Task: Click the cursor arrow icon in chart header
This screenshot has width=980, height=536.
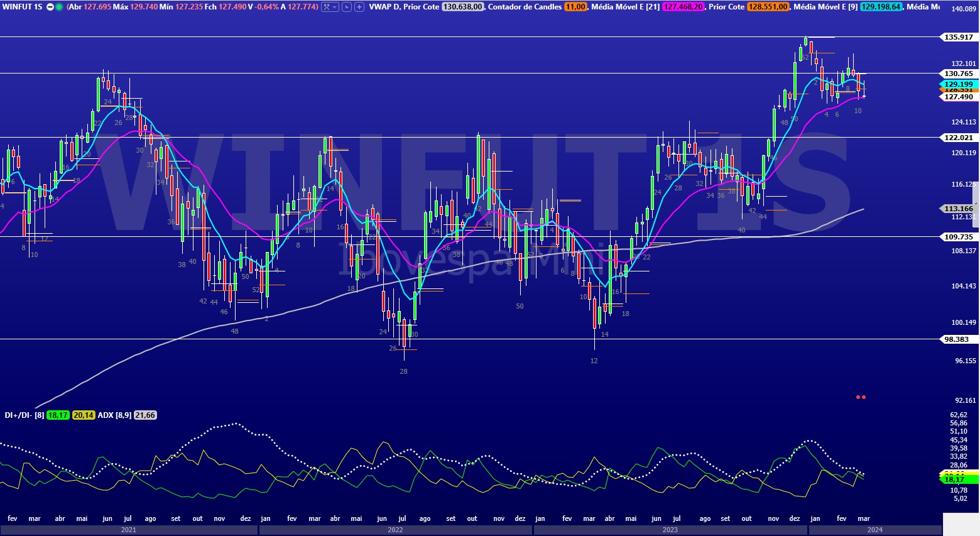Action: (347, 7)
